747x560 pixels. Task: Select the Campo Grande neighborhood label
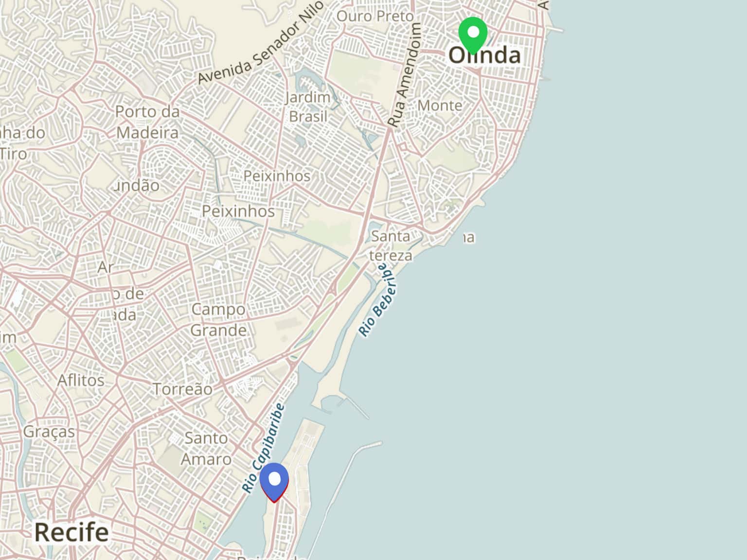[218, 319]
